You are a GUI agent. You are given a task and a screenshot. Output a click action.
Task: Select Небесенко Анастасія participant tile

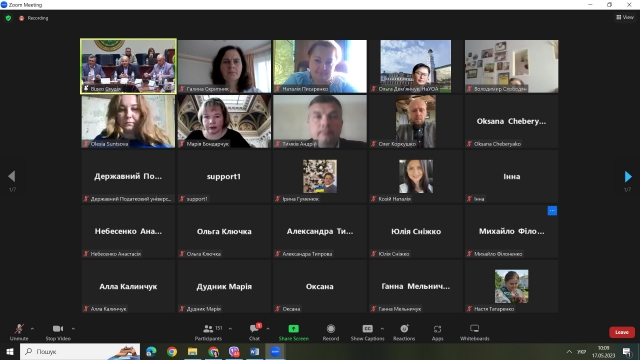[x=129, y=231]
